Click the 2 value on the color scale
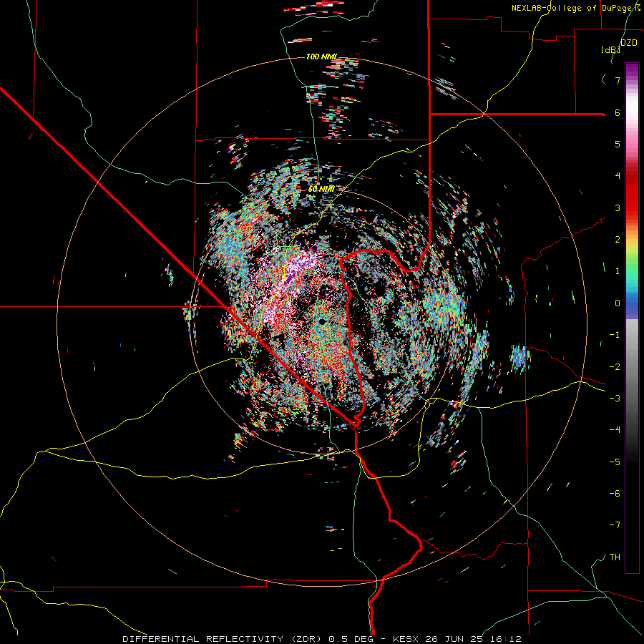Viewport: 644px width, 644px height. click(618, 240)
